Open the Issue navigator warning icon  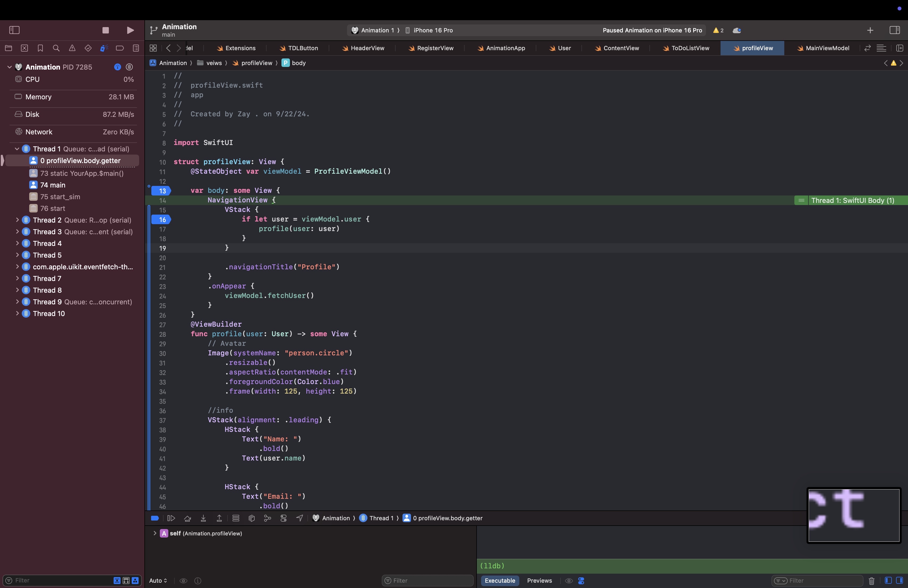pyautogui.click(x=72, y=48)
